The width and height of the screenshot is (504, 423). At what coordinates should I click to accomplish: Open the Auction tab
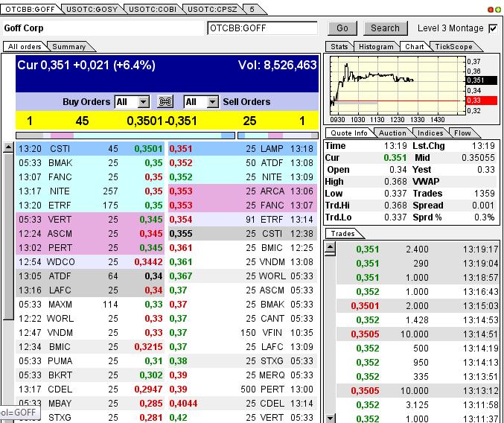(392, 133)
